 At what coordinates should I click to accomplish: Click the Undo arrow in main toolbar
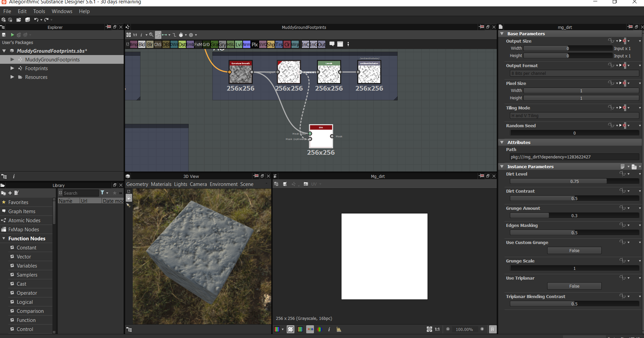[x=36, y=20]
